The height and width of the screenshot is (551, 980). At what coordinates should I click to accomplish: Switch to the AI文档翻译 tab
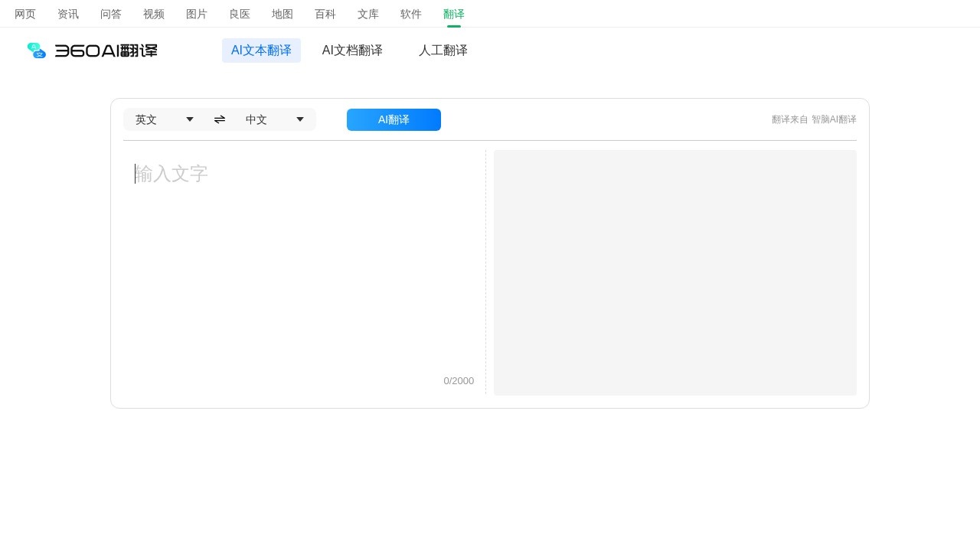(352, 50)
